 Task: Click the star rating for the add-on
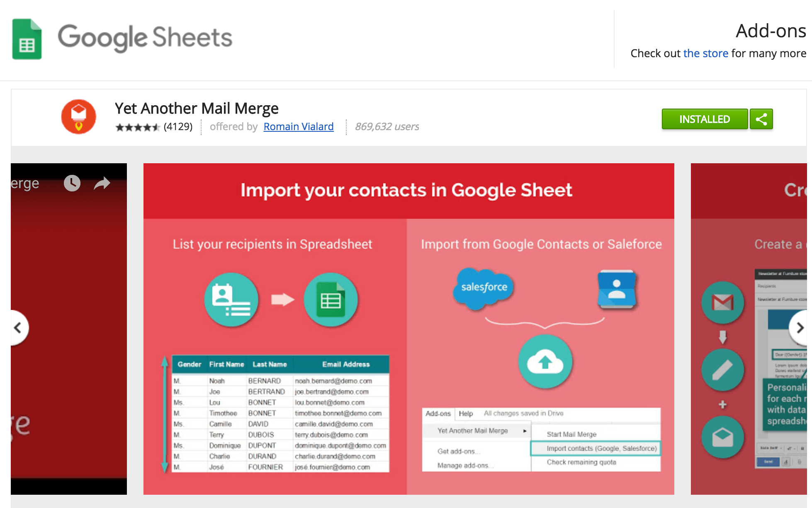(x=137, y=127)
